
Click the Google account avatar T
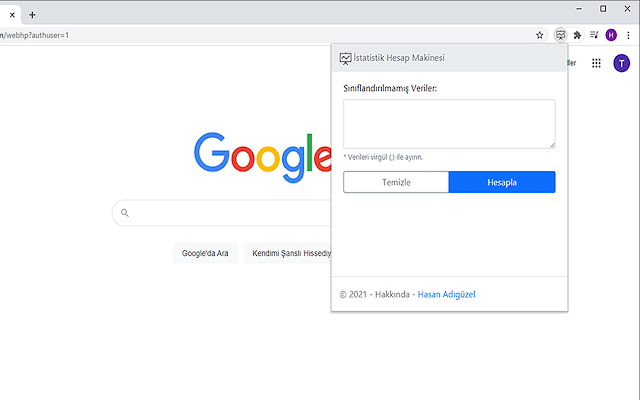[x=621, y=63]
